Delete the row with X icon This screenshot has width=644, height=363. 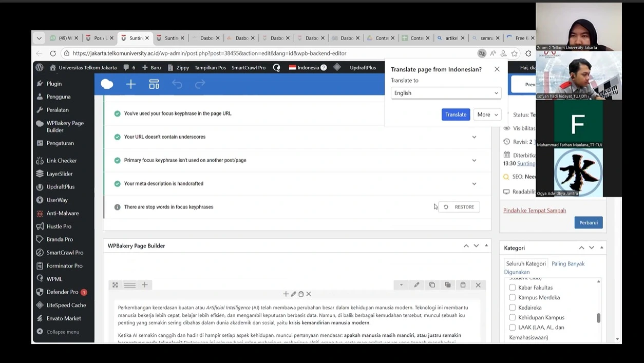(x=478, y=285)
